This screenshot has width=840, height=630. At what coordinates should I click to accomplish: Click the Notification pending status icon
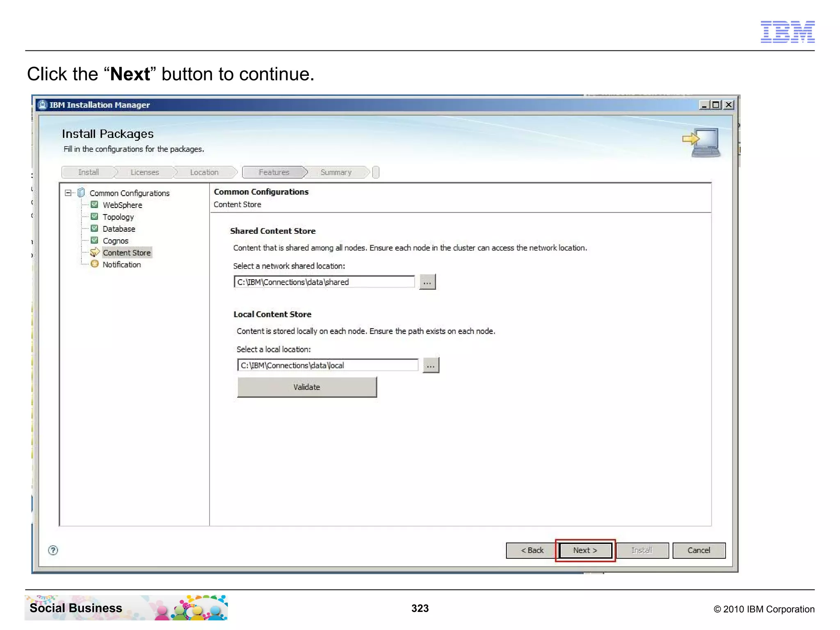[95, 264]
